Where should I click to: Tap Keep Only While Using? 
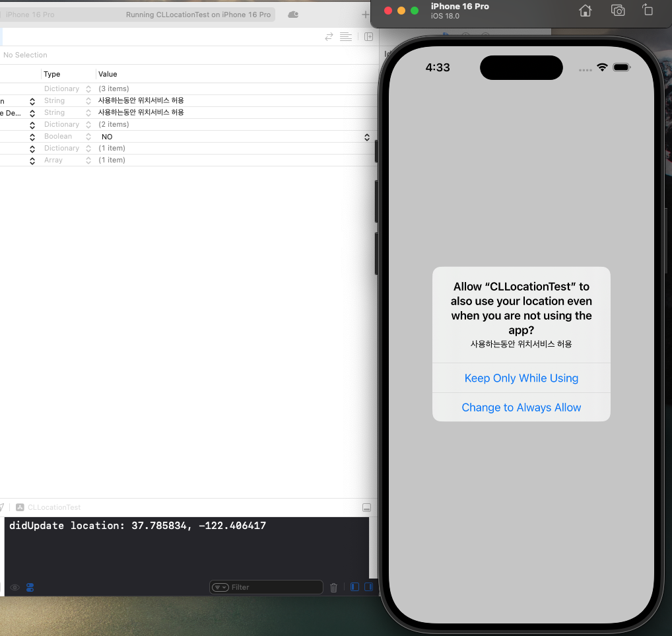[x=521, y=378]
